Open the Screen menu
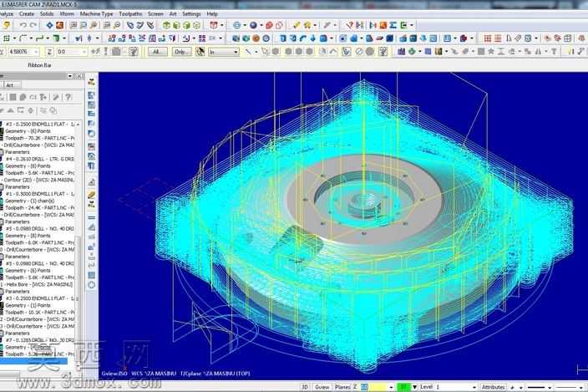 [x=155, y=14]
